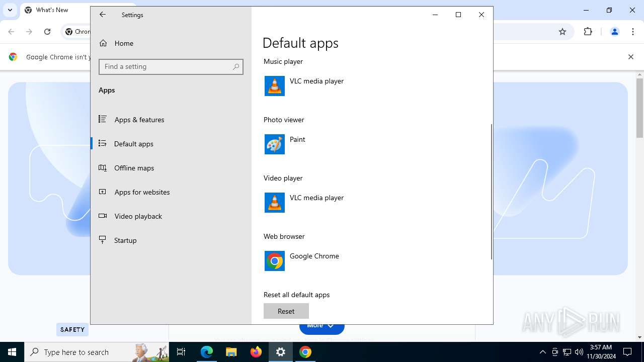Screen dimensions: 644x362
Task: Click Google Chrome taskbar icon
Action: [305, 352]
